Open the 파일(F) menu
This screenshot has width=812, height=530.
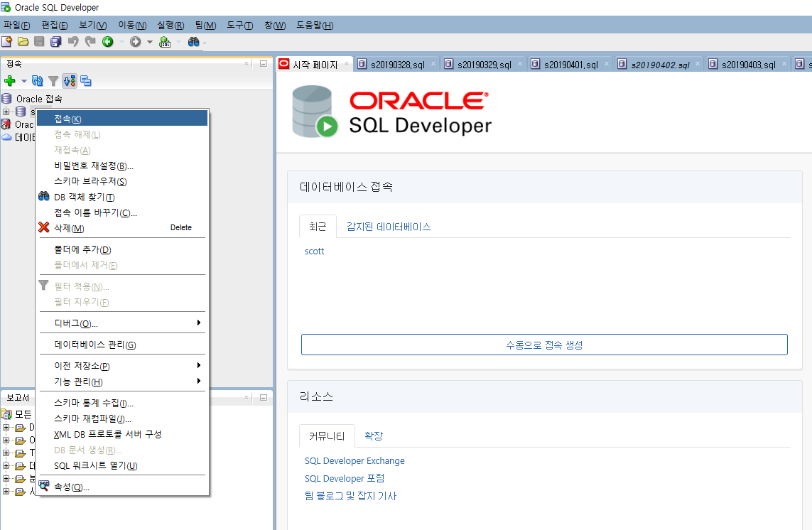tap(16, 25)
